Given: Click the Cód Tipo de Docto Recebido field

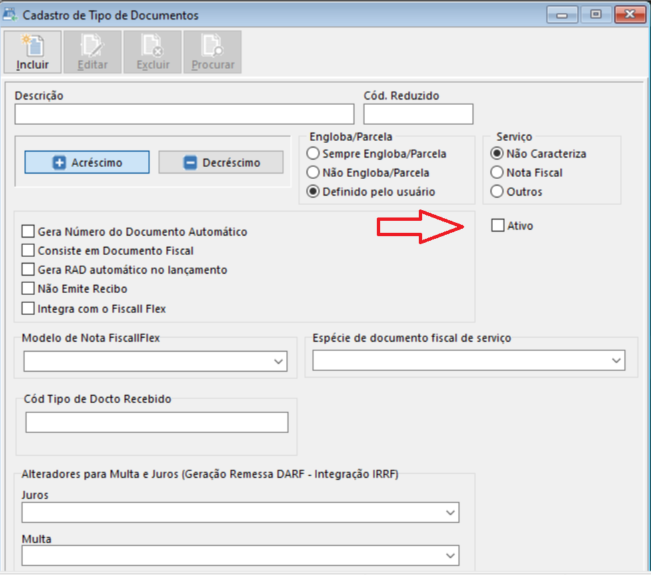Looking at the screenshot, I should tap(157, 422).
